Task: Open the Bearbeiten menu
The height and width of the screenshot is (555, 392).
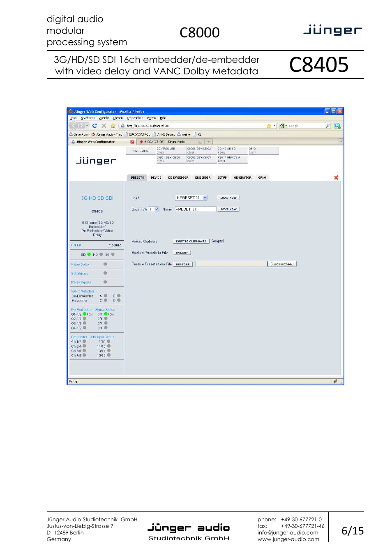Action: tap(88, 118)
